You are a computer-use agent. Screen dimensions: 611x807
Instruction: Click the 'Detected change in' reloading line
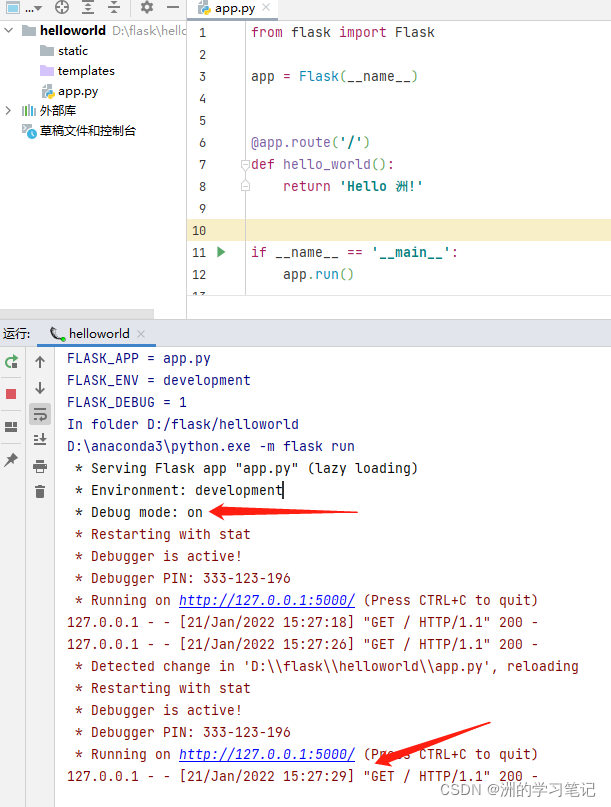pyautogui.click(x=326, y=666)
